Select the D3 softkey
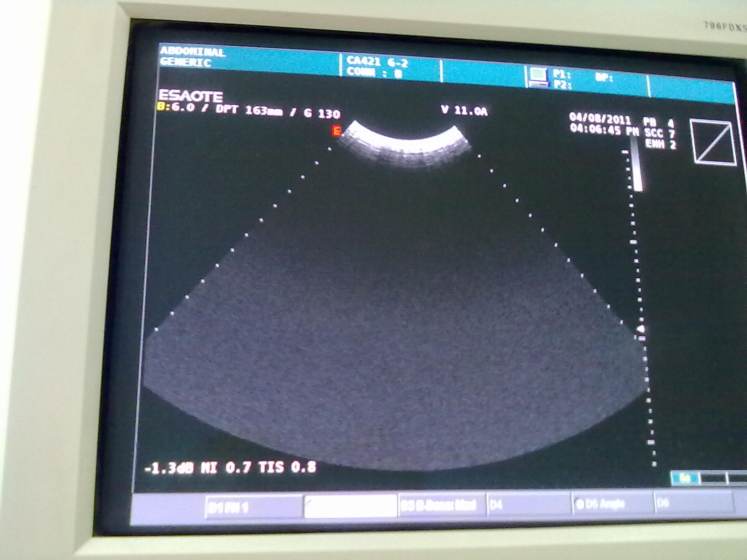Screen dimensions: 747x560 tap(441, 505)
